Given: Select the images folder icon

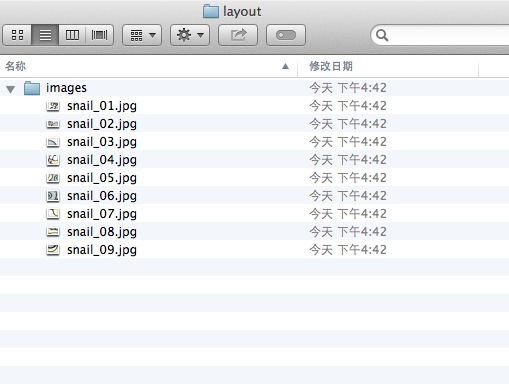Looking at the screenshot, I should (32, 88).
